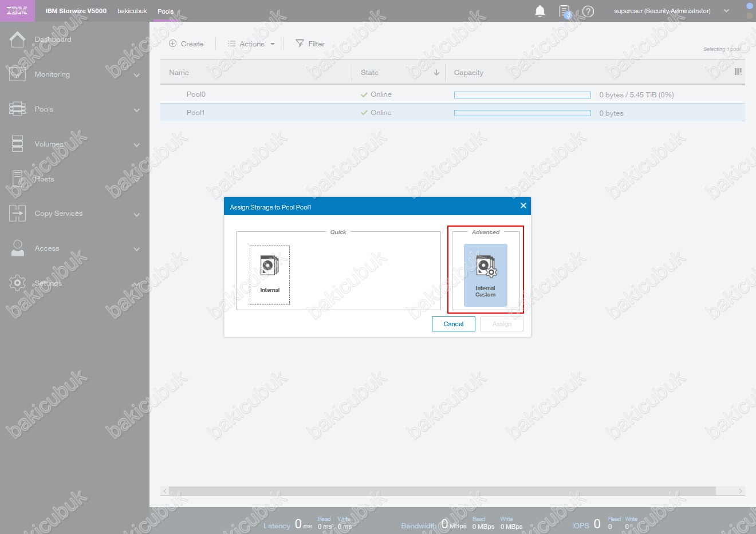Open the notifications bell icon
Image resolution: width=756 pixels, height=534 pixels.
click(540, 11)
